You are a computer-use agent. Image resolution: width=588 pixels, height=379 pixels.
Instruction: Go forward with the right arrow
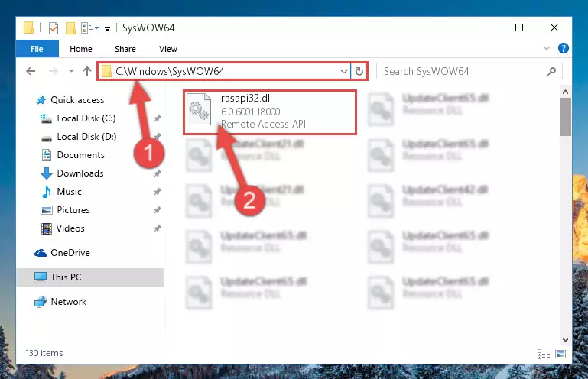point(54,71)
